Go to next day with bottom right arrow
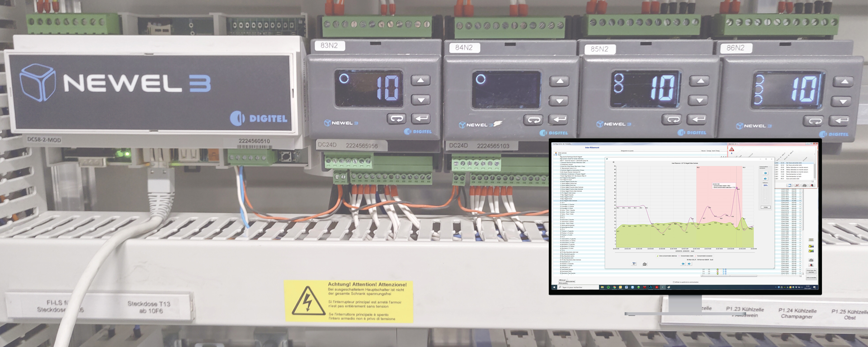The image size is (868, 347). point(689,264)
